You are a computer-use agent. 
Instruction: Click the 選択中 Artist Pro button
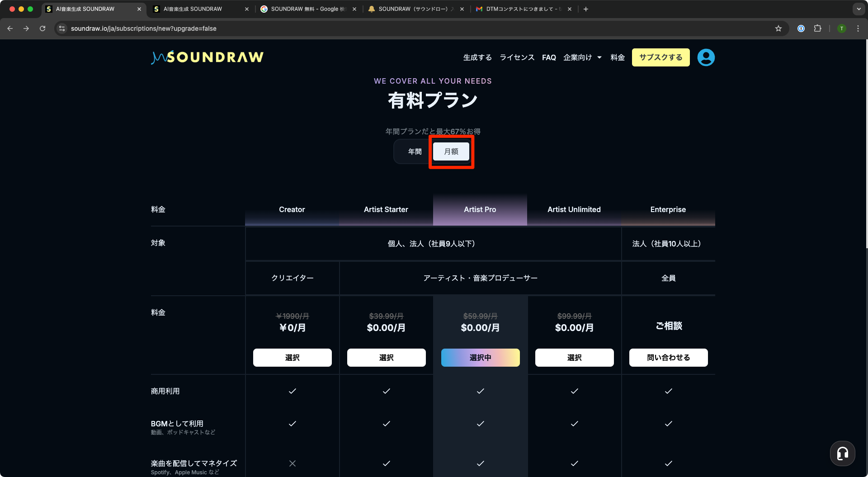tap(480, 358)
